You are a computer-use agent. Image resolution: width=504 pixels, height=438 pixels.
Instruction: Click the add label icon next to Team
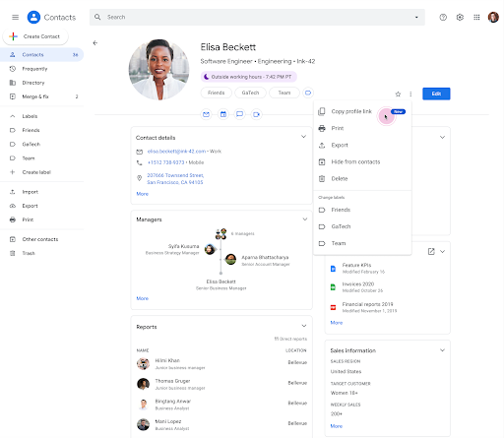pyautogui.click(x=308, y=93)
